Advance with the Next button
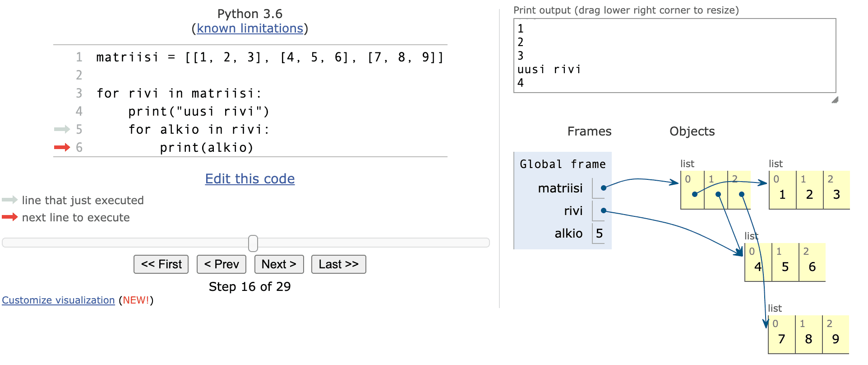 [x=279, y=264]
